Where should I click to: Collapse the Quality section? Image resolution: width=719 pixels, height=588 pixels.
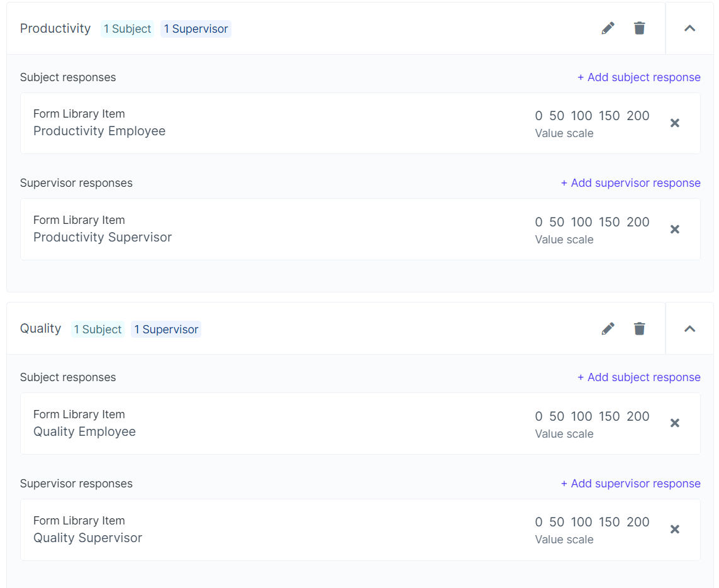[x=689, y=329]
